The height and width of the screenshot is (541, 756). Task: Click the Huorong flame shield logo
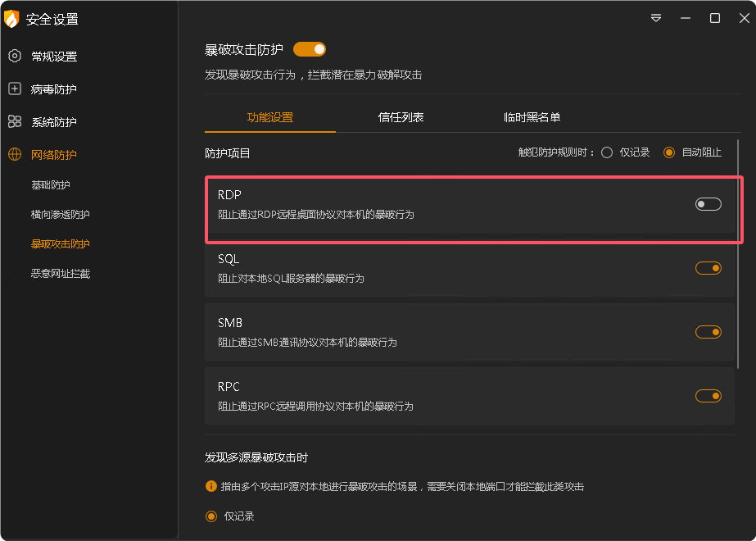tap(11, 19)
